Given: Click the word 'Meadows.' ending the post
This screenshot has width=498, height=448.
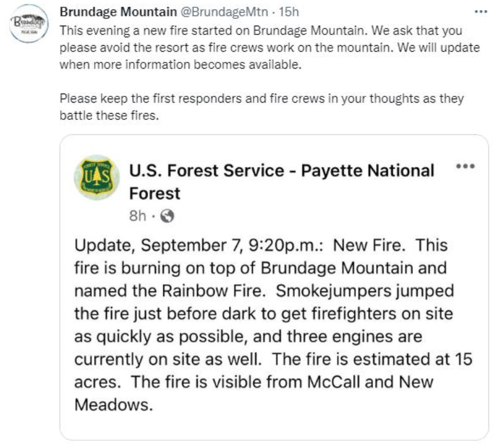Looking at the screenshot, I should tap(114, 405).
